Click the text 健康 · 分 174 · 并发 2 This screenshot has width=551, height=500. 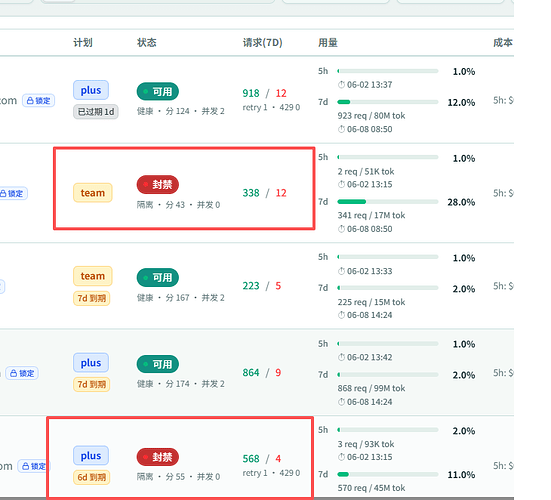click(181, 384)
